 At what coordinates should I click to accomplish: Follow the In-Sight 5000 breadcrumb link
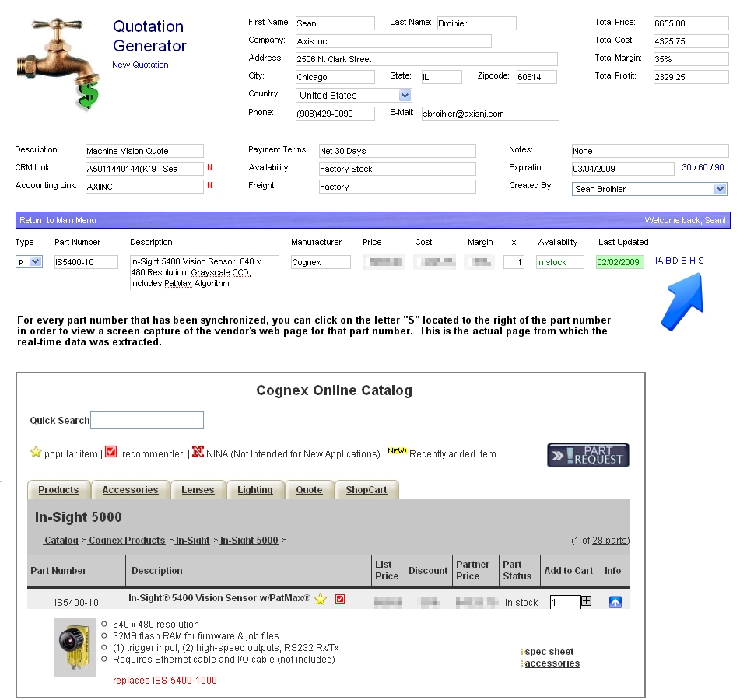(x=249, y=541)
